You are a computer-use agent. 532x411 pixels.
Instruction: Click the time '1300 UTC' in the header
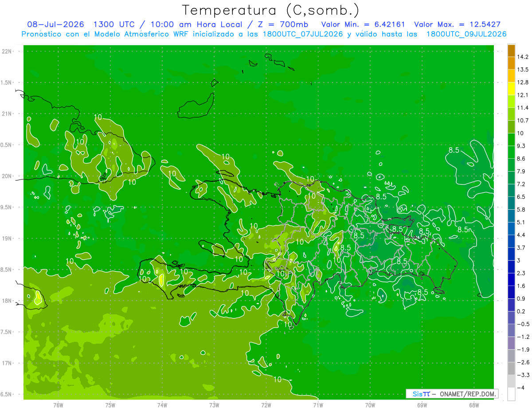tap(115, 24)
